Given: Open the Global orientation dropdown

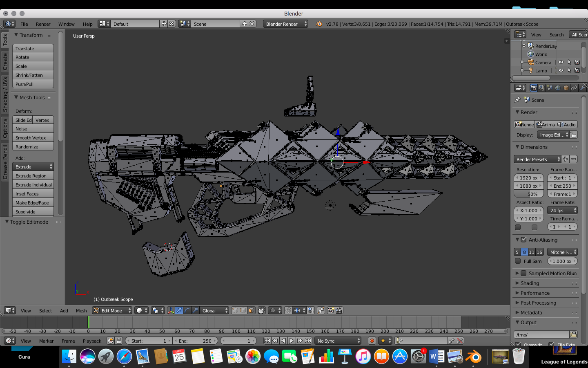Looking at the screenshot, I should point(214,311).
